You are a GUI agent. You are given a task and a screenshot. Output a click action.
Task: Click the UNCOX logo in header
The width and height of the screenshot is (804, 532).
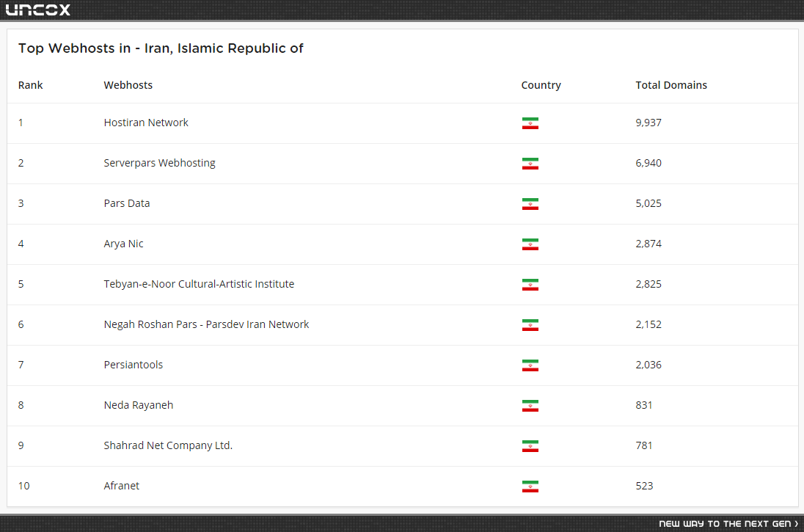tap(38, 10)
